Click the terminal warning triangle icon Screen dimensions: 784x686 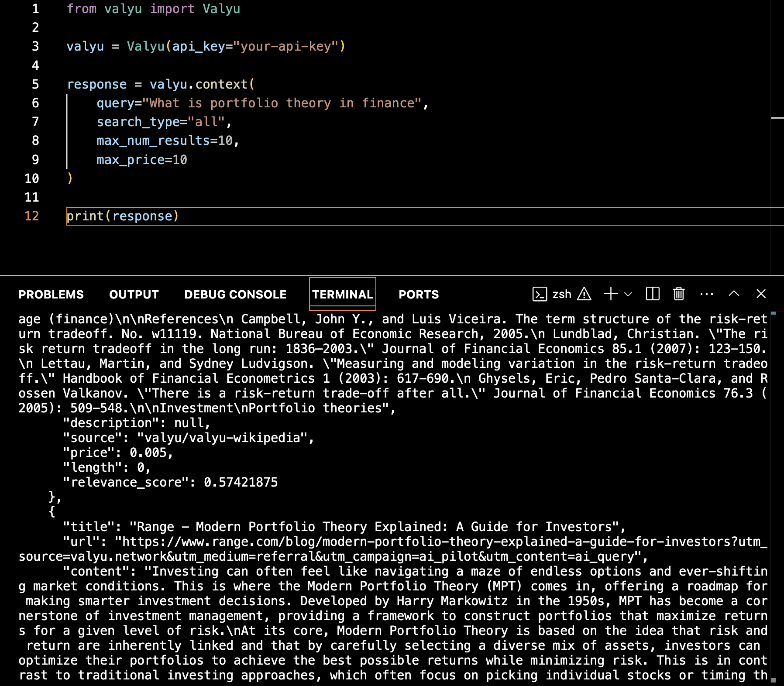[x=584, y=294]
